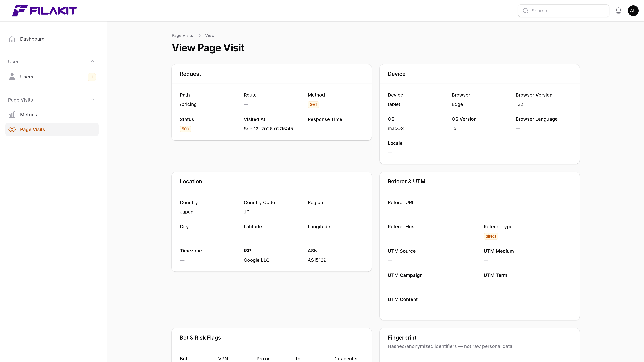The height and width of the screenshot is (362, 644).
Task: Click the UTM Content label
Action: click(402, 300)
